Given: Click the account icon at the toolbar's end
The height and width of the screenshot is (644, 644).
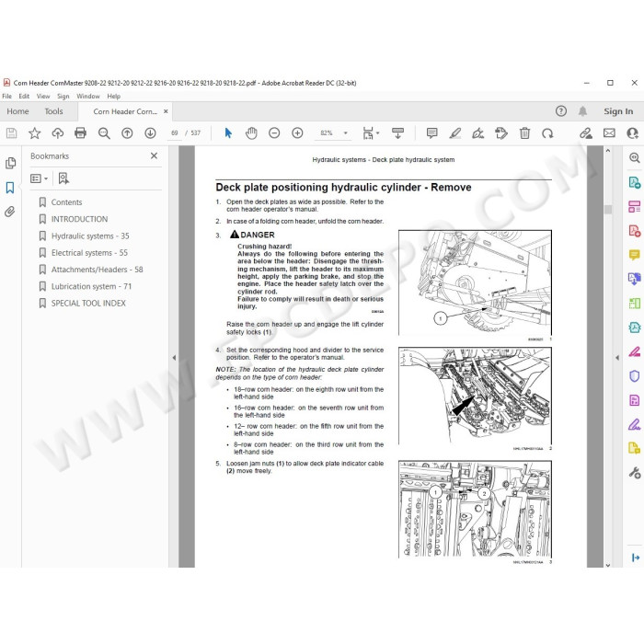Looking at the screenshot, I should pyautogui.click(x=633, y=133).
